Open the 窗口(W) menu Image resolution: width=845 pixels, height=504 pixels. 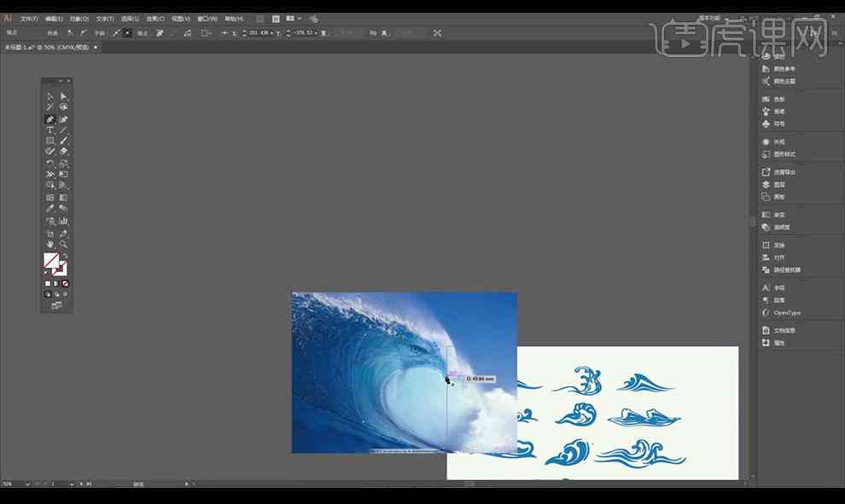coord(207,18)
